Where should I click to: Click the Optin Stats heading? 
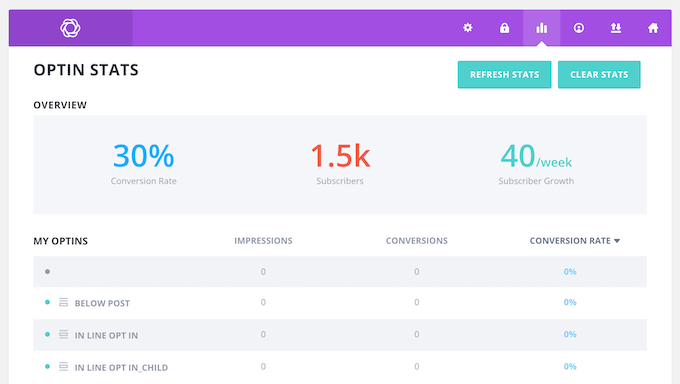pos(86,70)
